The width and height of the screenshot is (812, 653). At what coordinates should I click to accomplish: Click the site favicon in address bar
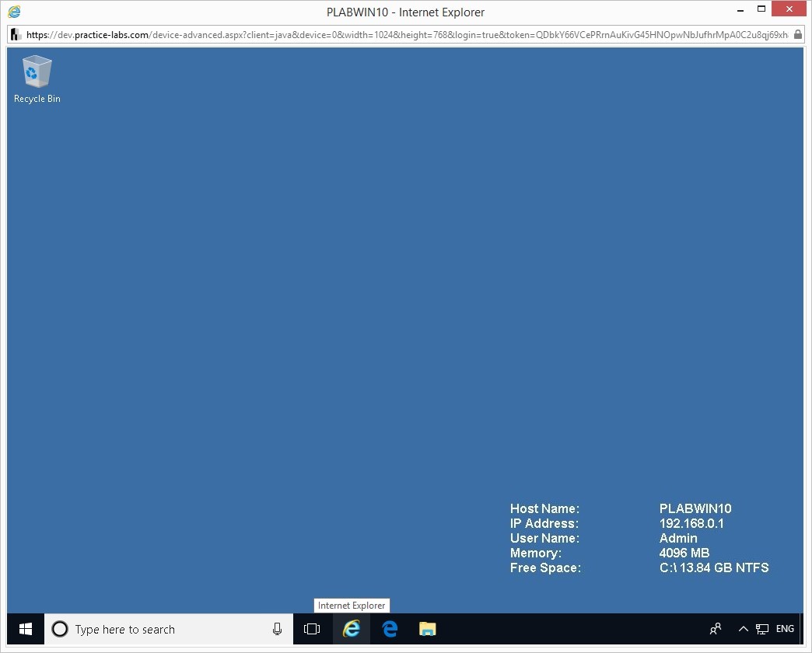pyautogui.click(x=15, y=35)
